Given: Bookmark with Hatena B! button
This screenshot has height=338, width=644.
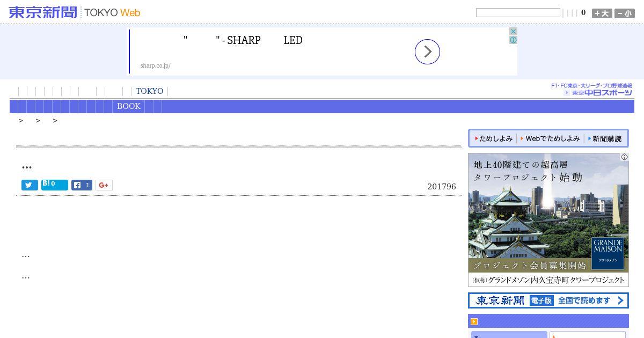Looking at the screenshot, I should click(55, 185).
